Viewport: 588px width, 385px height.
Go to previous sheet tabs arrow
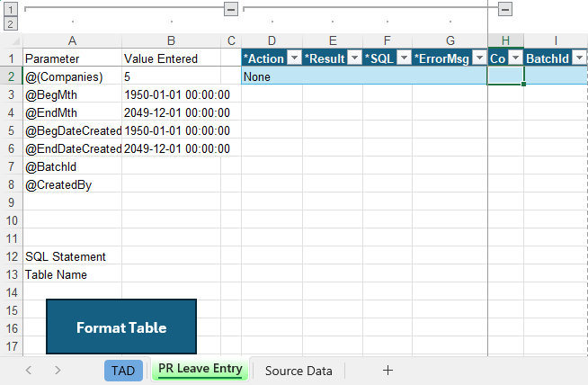coord(29,371)
